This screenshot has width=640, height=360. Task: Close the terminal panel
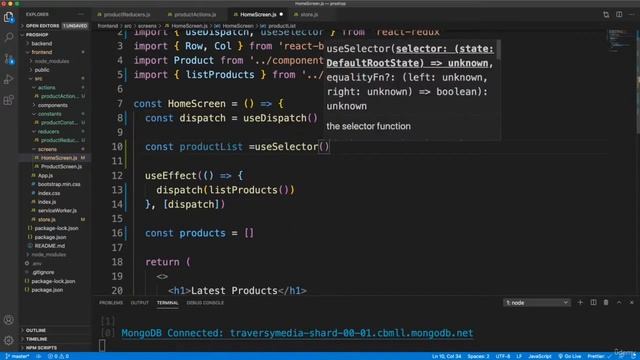coord(632,302)
